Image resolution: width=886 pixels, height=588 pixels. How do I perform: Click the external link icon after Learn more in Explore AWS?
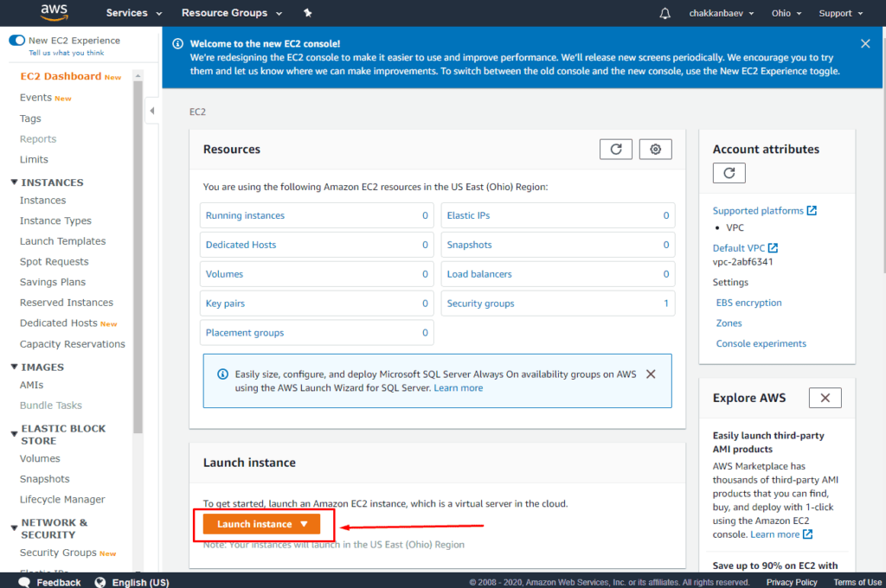[x=808, y=534]
